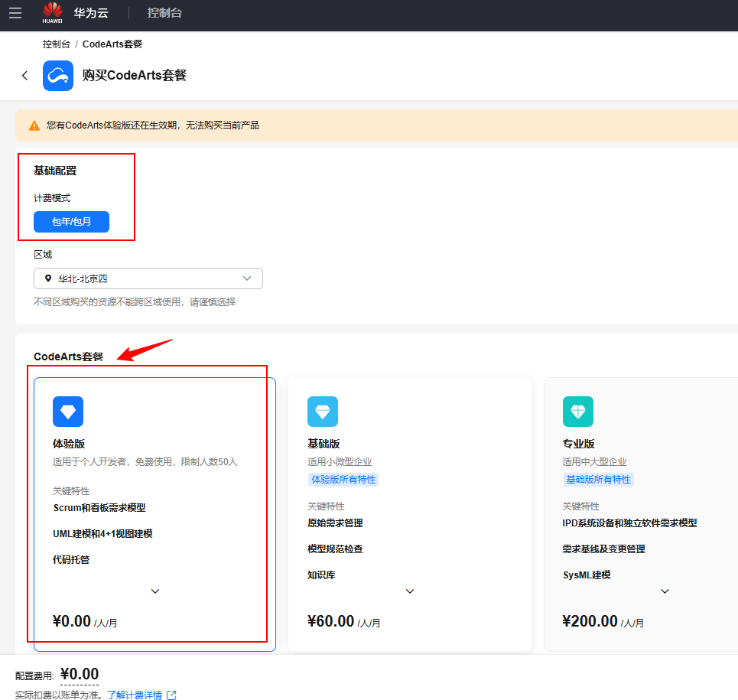738x700 pixels.
Task: Click the 体验版所有特性 tag
Action: pyautogui.click(x=343, y=480)
